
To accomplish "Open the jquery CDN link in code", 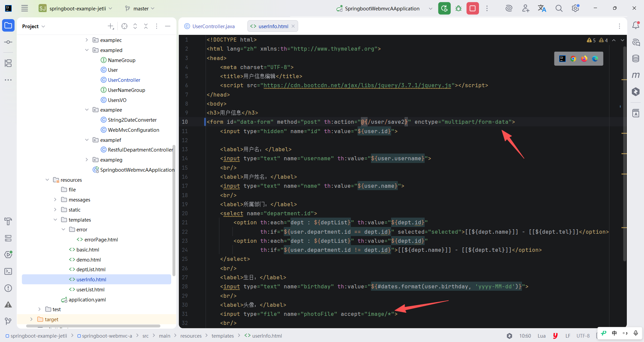I will (x=357, y=85).
